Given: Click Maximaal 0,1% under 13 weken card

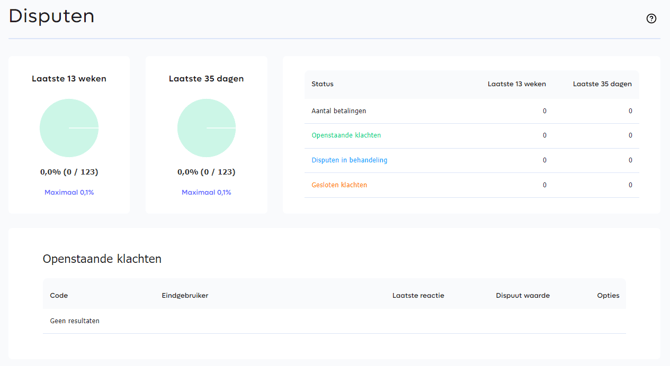Looking at the screenshot, I should (69, 193).
